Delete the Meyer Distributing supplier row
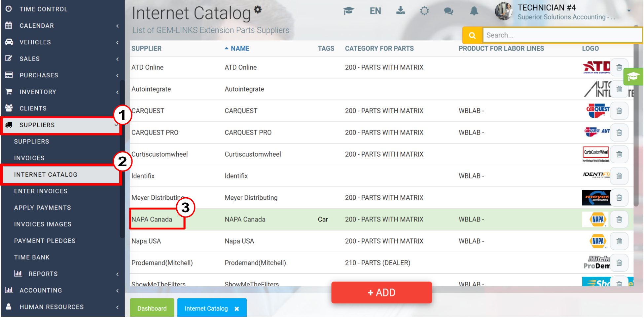Viewport: 644px width, 318px height. (619, 198)
